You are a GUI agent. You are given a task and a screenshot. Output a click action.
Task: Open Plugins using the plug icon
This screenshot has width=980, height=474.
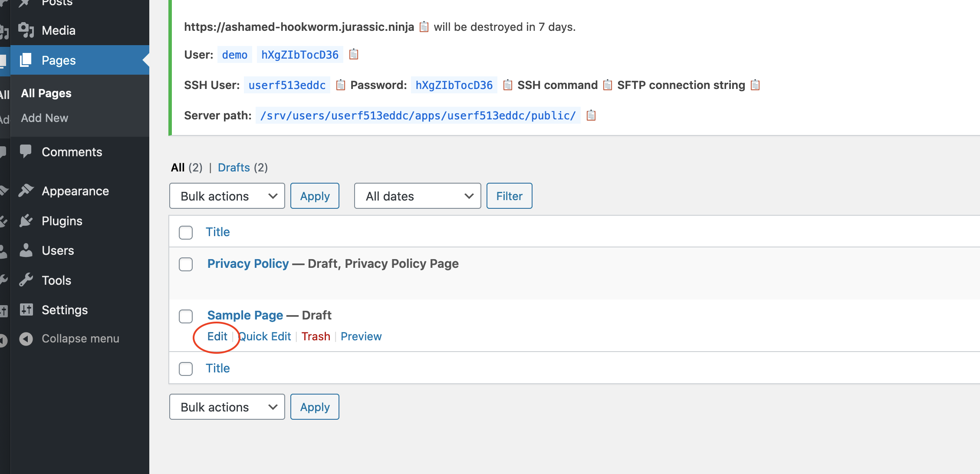pos(27,221)
